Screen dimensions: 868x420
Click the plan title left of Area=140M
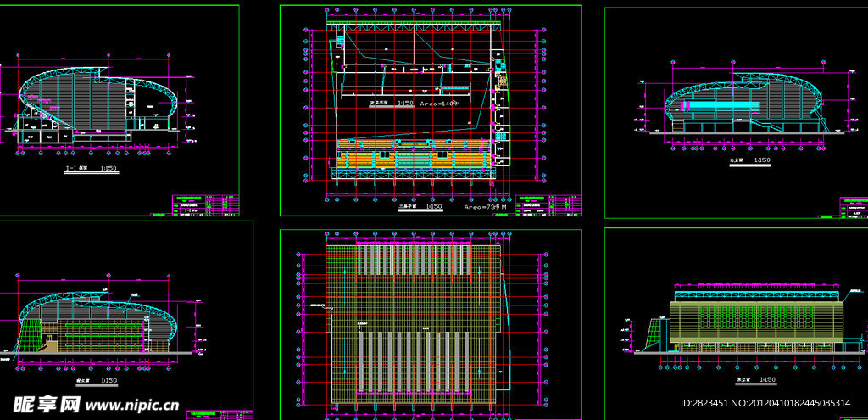point(392,104)
